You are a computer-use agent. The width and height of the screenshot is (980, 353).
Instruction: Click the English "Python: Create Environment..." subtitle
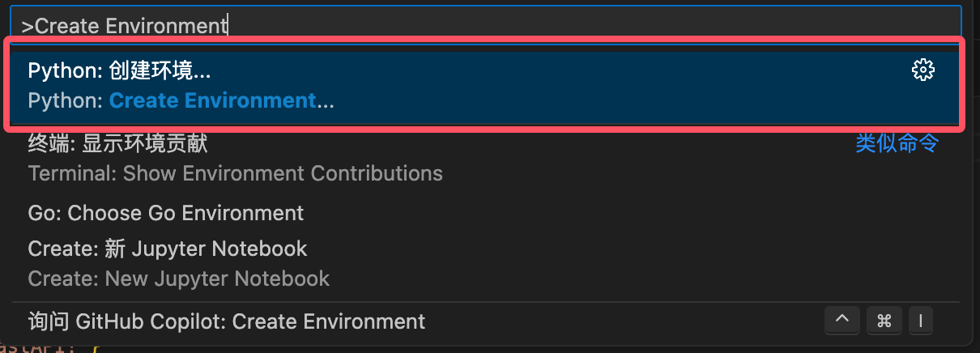tap(181, 101)
